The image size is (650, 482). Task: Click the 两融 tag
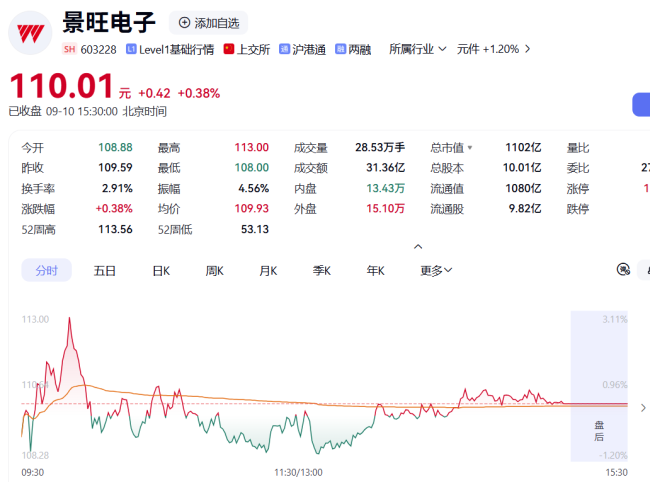coord(353,49)
